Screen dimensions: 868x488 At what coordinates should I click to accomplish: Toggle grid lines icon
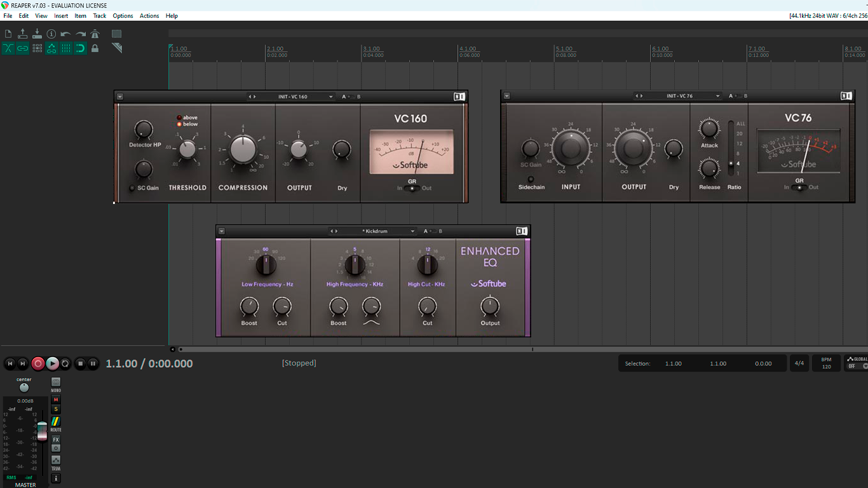pos(66,48)
